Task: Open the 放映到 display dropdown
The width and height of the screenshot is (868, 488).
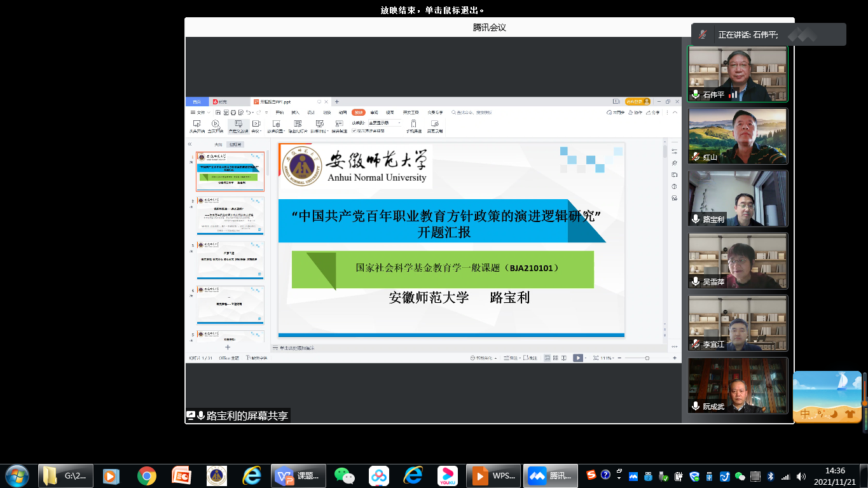Action: 385,123
